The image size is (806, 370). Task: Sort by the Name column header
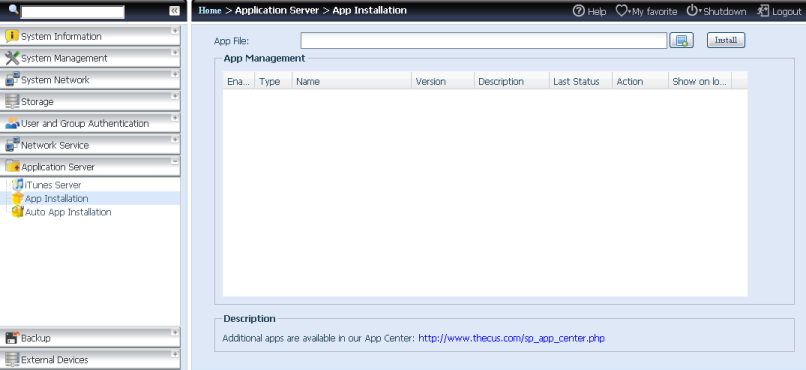click(x=352, y=81)
